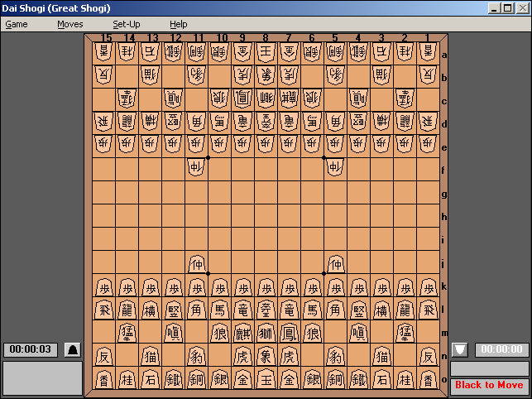Select Black's Cat Sword 猫 at 13n
This screenshot has width=532, height=399.
point(150,356)
